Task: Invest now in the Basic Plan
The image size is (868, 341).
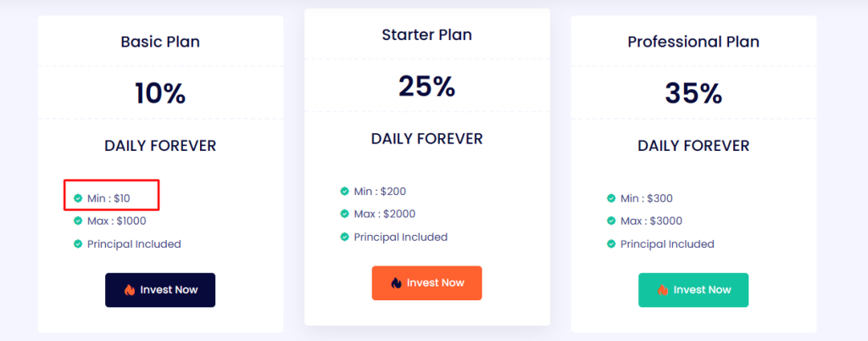Action: (x=160, y=290)
